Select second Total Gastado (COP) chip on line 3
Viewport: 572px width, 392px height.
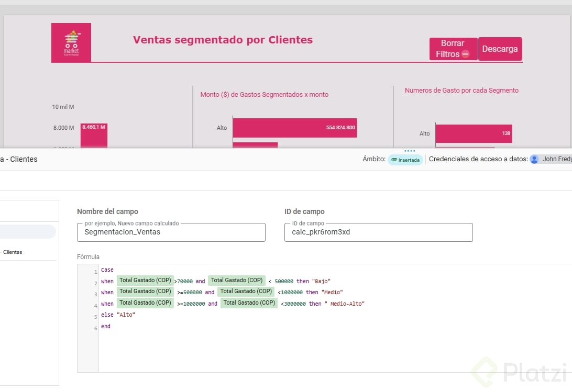246,292
